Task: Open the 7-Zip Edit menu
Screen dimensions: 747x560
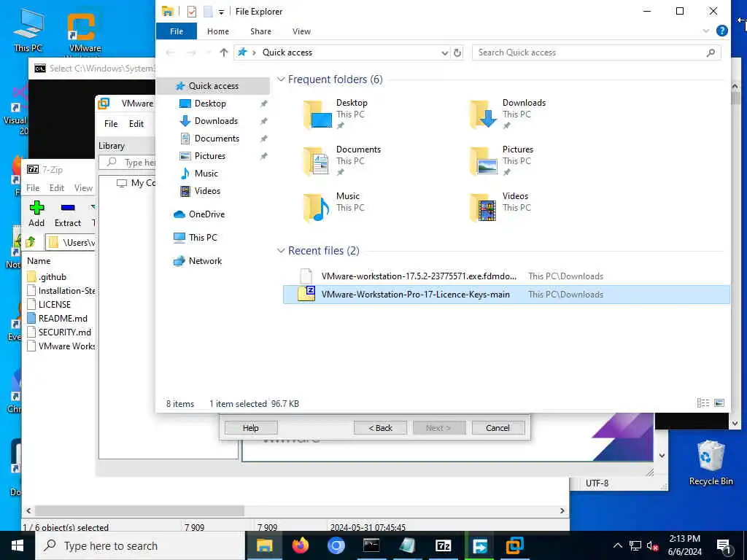Action: click(57, 188)
